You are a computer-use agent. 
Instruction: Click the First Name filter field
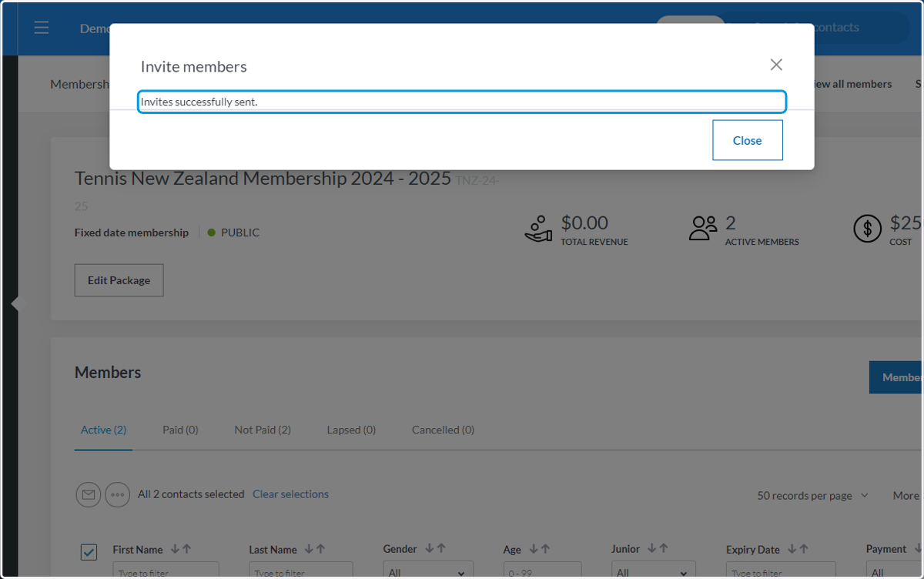166,571
